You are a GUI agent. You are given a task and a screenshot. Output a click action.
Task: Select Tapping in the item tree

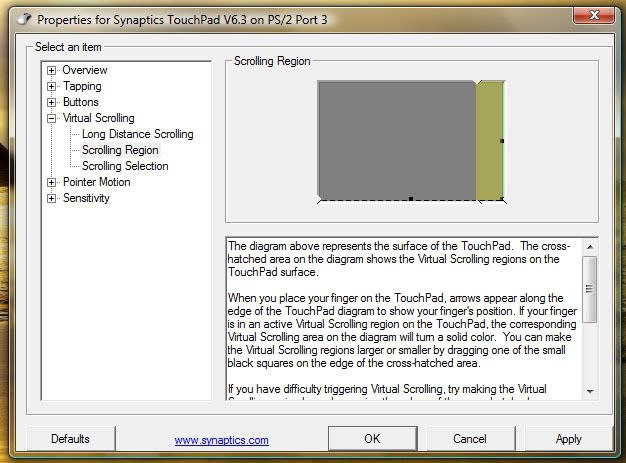82,86
